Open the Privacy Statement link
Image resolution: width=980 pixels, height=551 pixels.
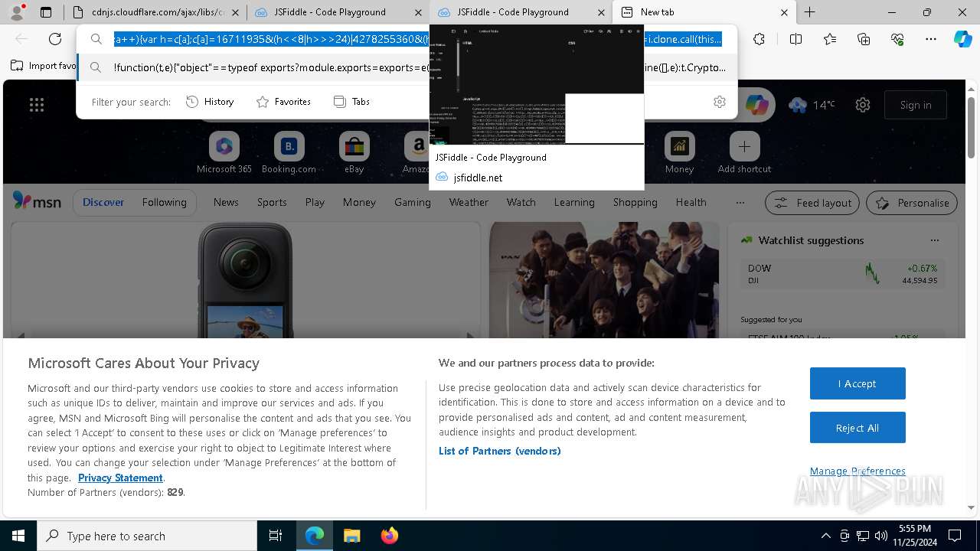(x=120, y=478)
